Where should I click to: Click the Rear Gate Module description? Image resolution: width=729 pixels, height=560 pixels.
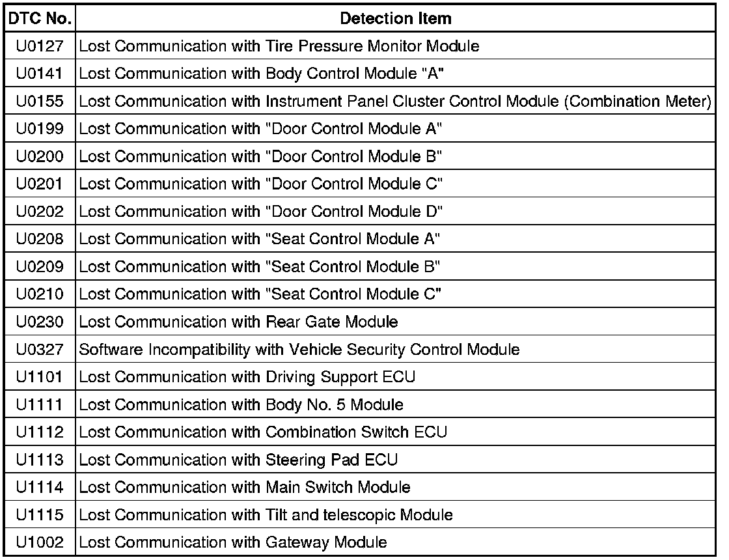point(238,322)
